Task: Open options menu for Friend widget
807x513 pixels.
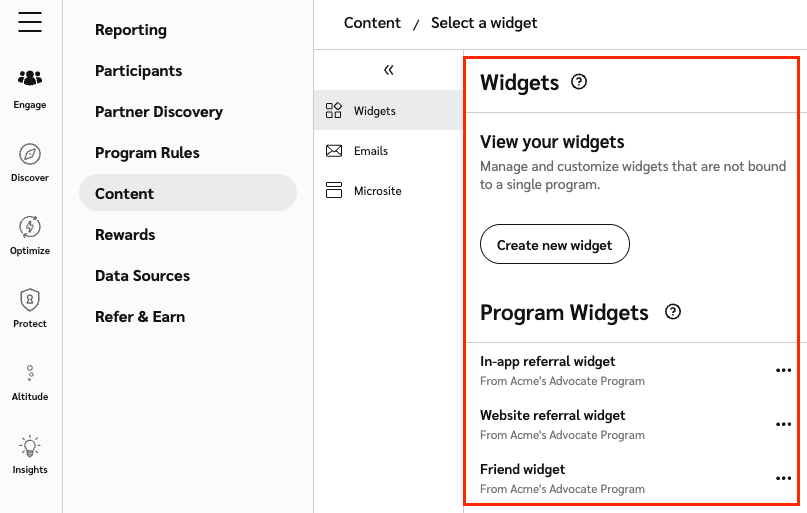Action: pos(783,478)
